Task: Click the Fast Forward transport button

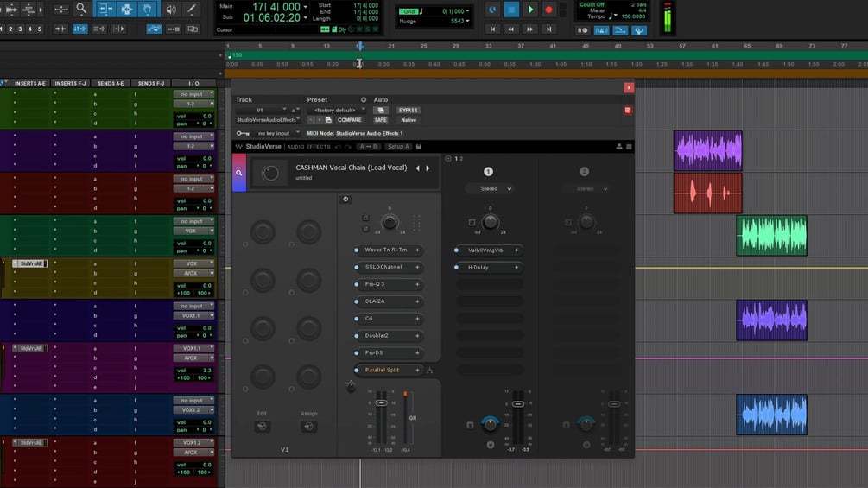Action: (529, 29)
